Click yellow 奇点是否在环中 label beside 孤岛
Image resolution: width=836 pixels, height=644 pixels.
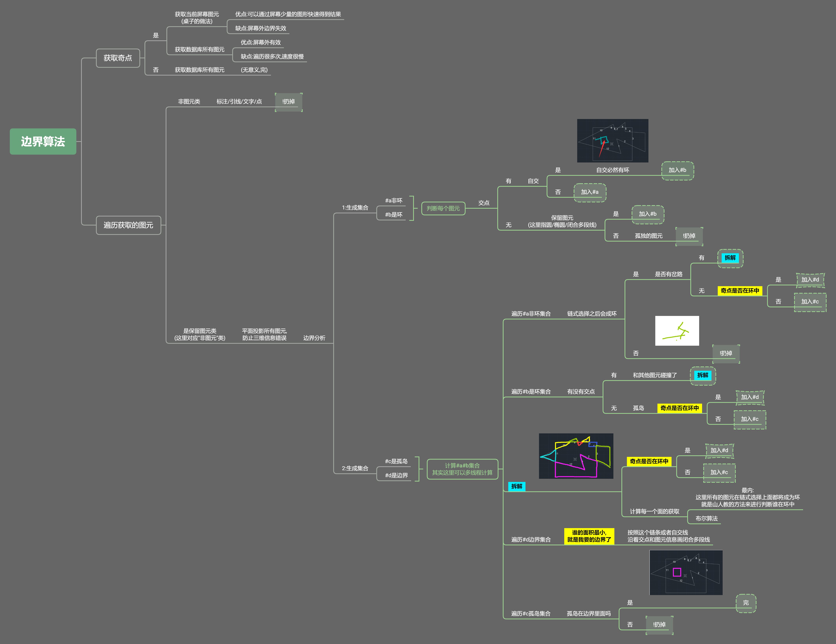point(679,408)
